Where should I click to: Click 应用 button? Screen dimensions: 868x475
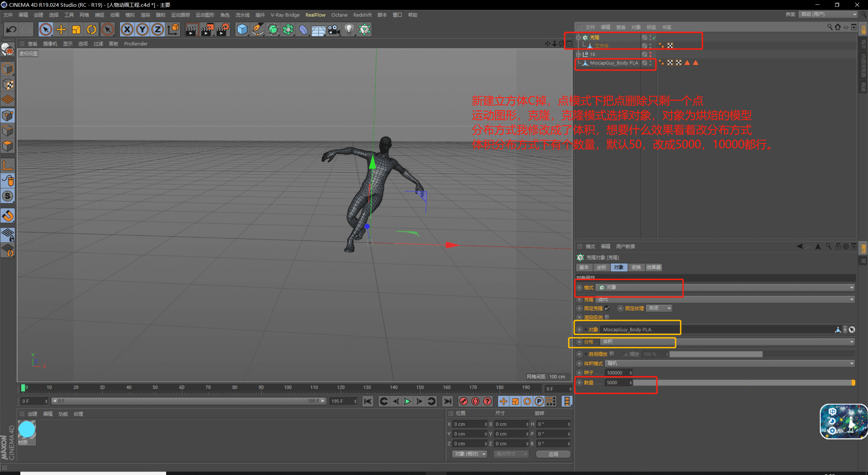click(553, 454)
